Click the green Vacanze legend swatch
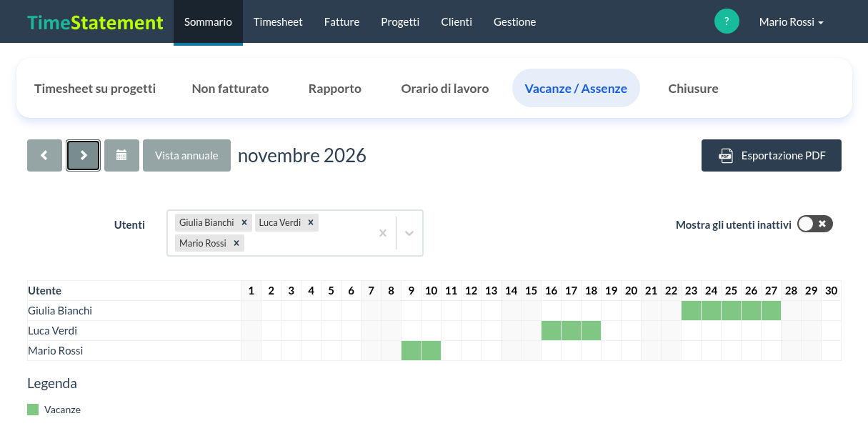 tap(33, 410)
